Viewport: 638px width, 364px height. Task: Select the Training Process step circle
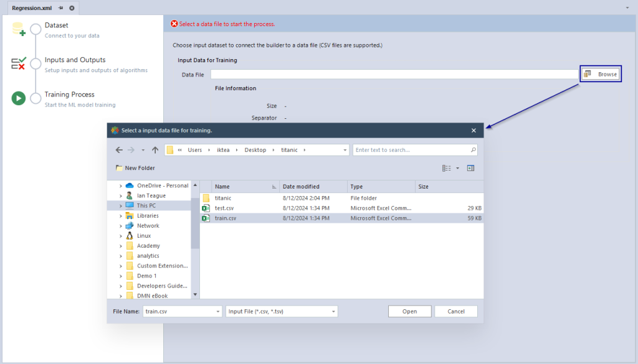[36, 98]
